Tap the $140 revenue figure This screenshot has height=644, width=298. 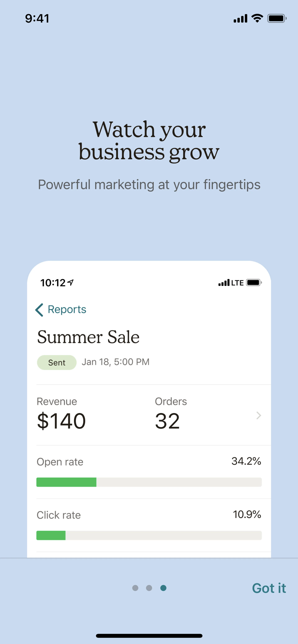click(x=61, y=421)
